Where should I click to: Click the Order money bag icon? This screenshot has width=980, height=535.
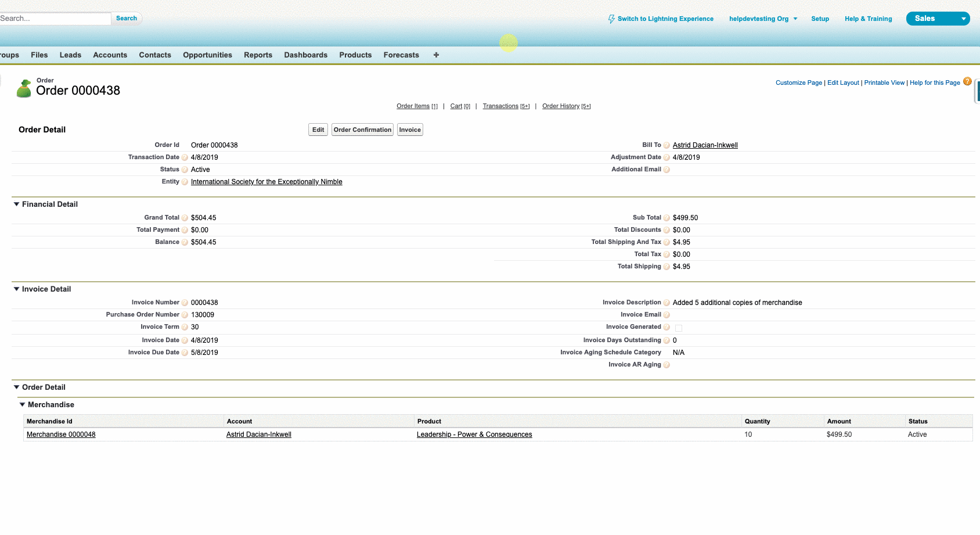tap(24, 89)
